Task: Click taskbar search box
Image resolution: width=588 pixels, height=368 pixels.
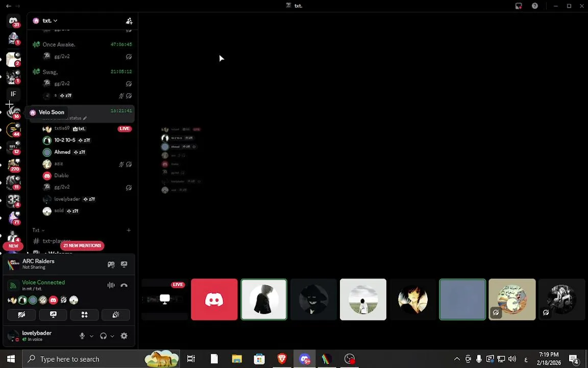Action: point(101,359)
